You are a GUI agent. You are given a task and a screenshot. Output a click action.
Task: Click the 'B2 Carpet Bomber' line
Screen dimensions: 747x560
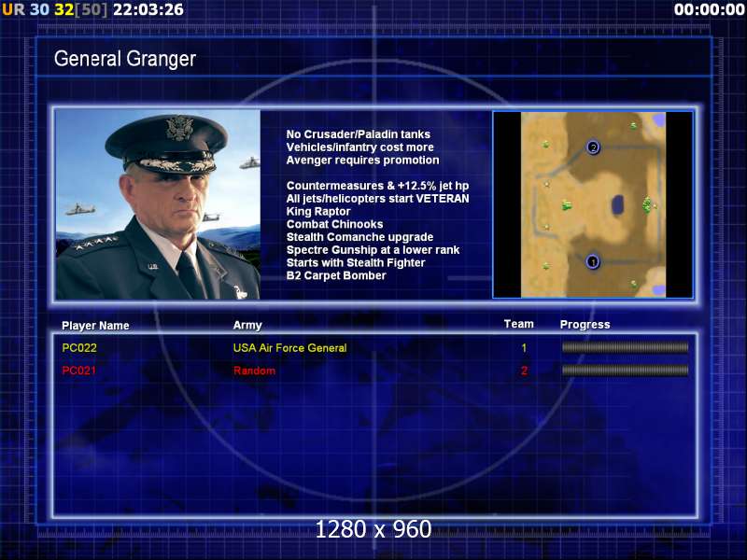[x=336, y=275]
